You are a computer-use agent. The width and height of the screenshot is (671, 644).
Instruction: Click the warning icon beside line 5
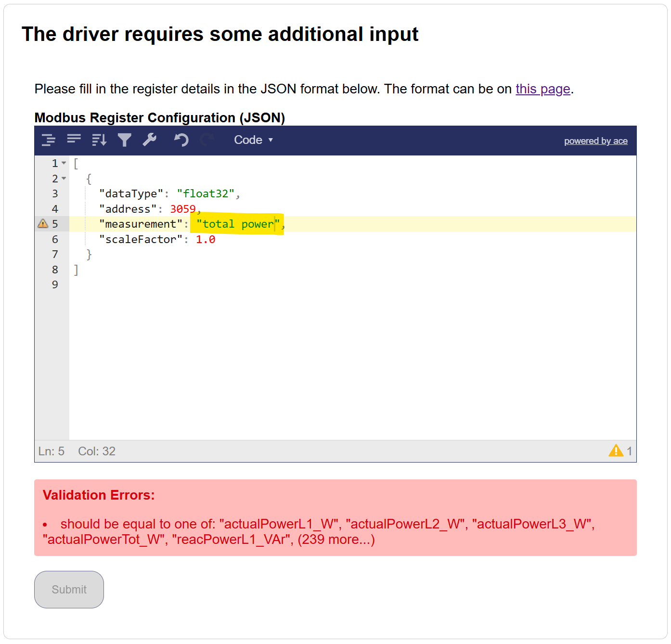[x=42, y=223]
